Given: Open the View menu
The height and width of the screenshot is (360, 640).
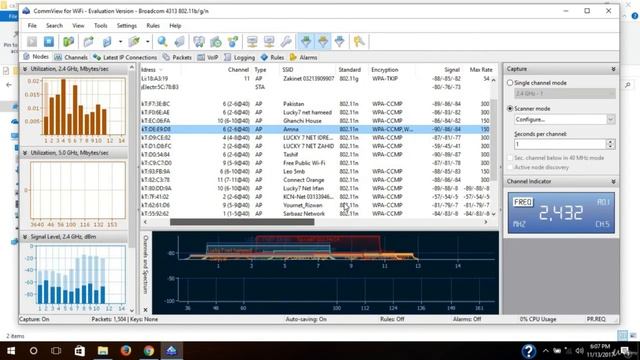Looking at the screenshot, I should [78, 26].
